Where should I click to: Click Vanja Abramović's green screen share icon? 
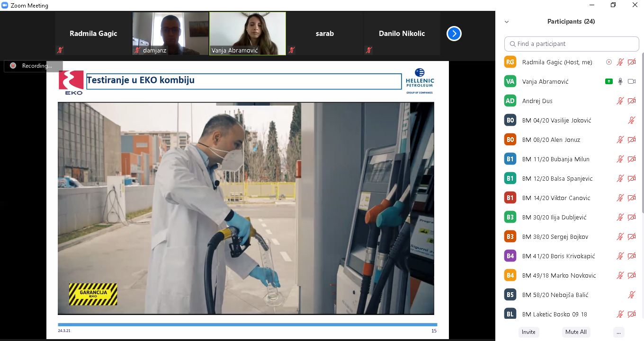pyautogui.click(x=609, y=81)
